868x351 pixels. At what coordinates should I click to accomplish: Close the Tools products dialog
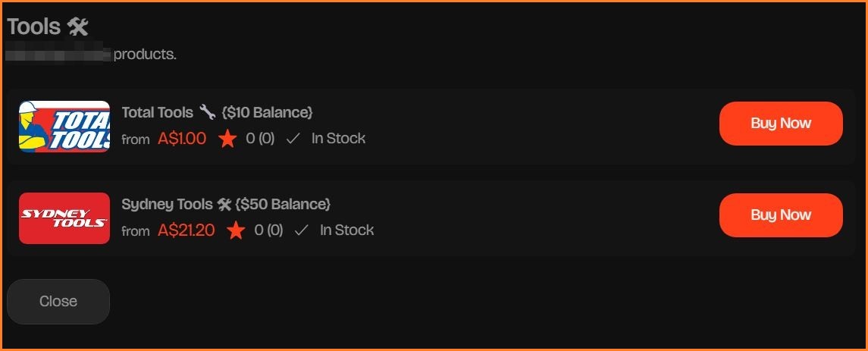pyautogui.click(x=58, y=302)
